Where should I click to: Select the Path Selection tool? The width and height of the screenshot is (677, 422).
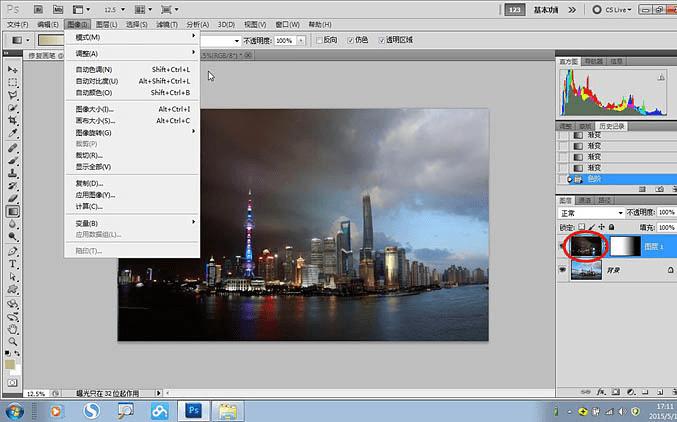click(x=13, y=276)
